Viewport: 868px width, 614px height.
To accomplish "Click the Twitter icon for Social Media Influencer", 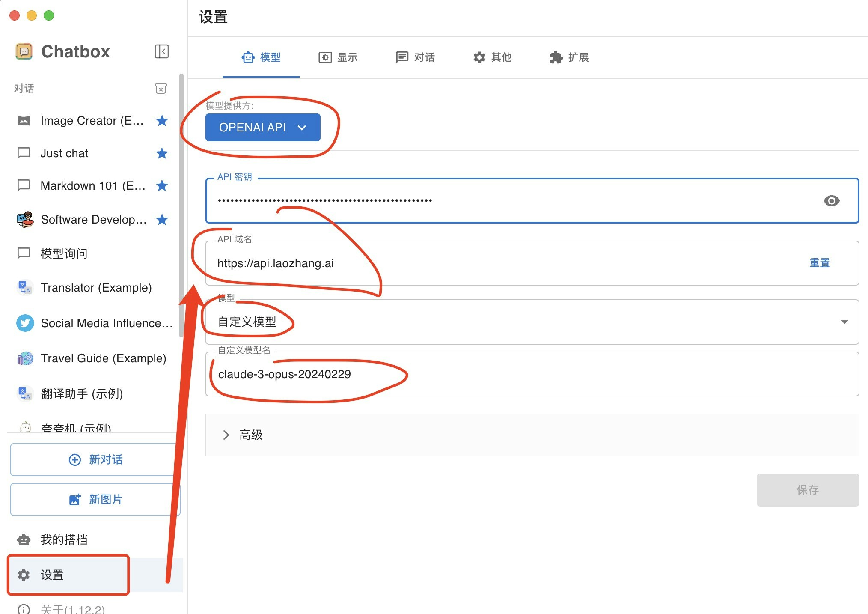I will tap(25, 323).
